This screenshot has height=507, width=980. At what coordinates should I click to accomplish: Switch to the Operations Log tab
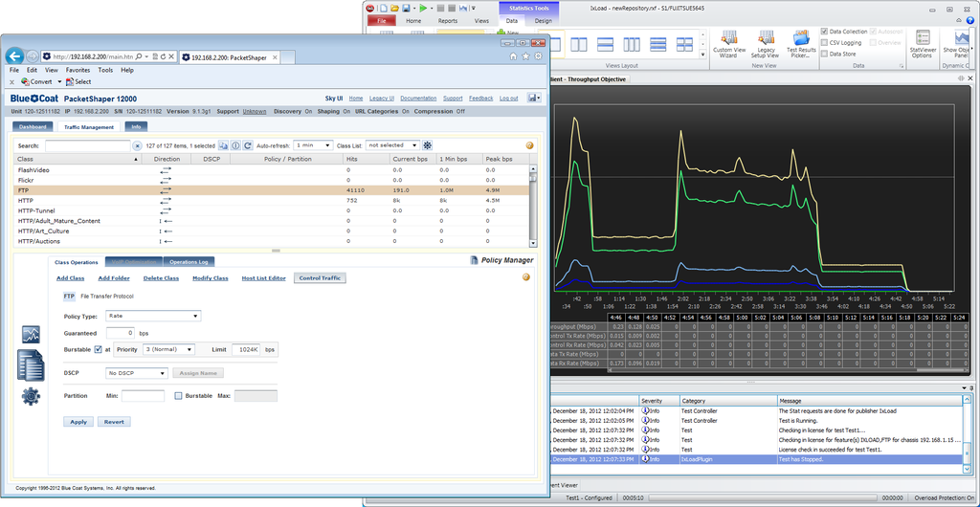[187, 261]
